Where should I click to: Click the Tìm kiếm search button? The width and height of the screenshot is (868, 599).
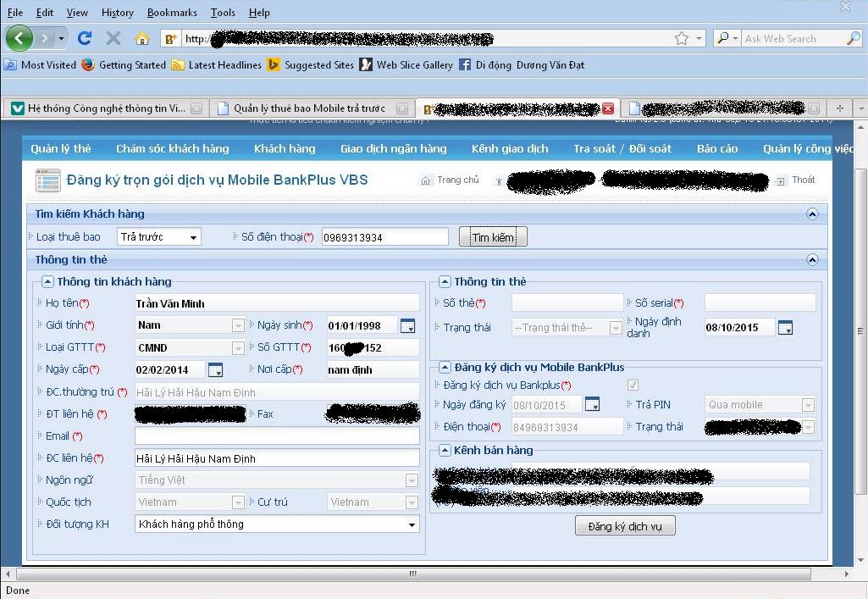pyautogui.click(x=493, y=237)
